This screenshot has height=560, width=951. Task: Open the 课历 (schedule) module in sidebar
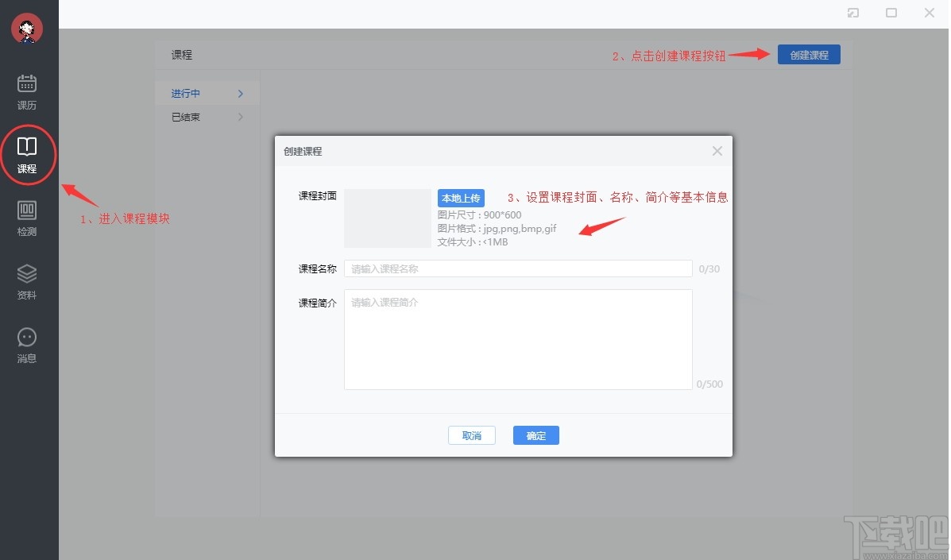(27, 89)
